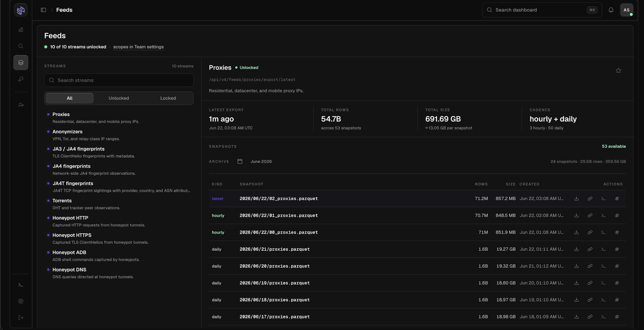The width and height of the screenshot is (644, 330).
Task: Select the Proxies stream
Action: point(119,118)
